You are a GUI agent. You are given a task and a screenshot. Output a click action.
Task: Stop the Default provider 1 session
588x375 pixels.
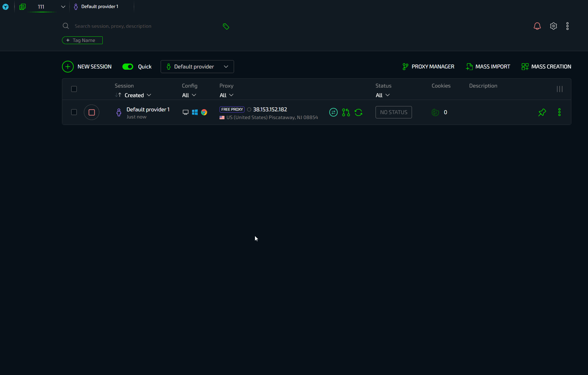92,112
